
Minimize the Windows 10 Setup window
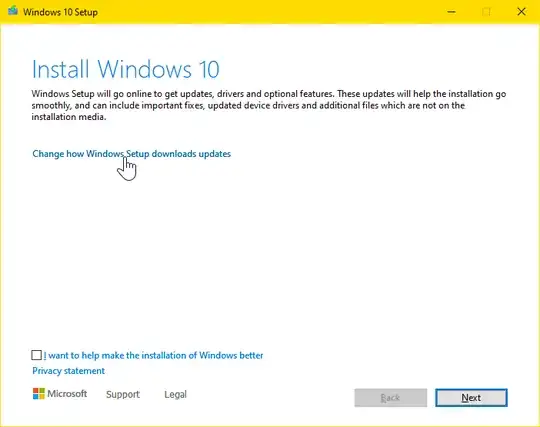451,12
